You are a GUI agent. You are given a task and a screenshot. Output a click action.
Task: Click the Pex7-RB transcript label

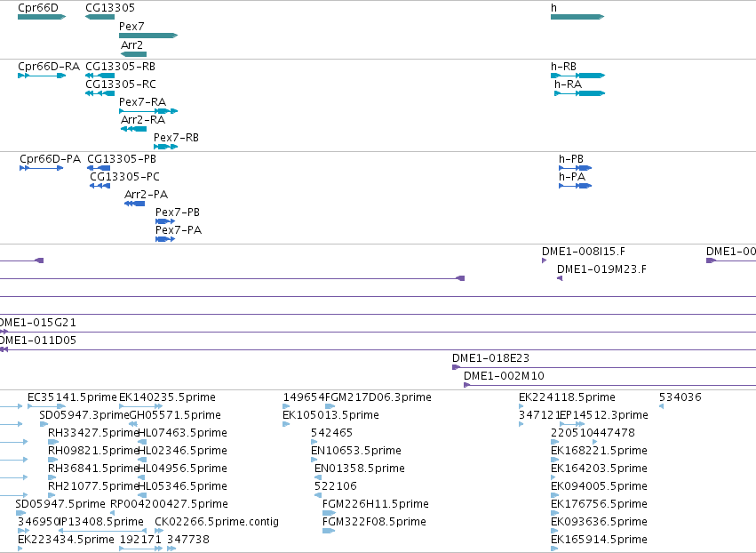(x=176, y=138)
